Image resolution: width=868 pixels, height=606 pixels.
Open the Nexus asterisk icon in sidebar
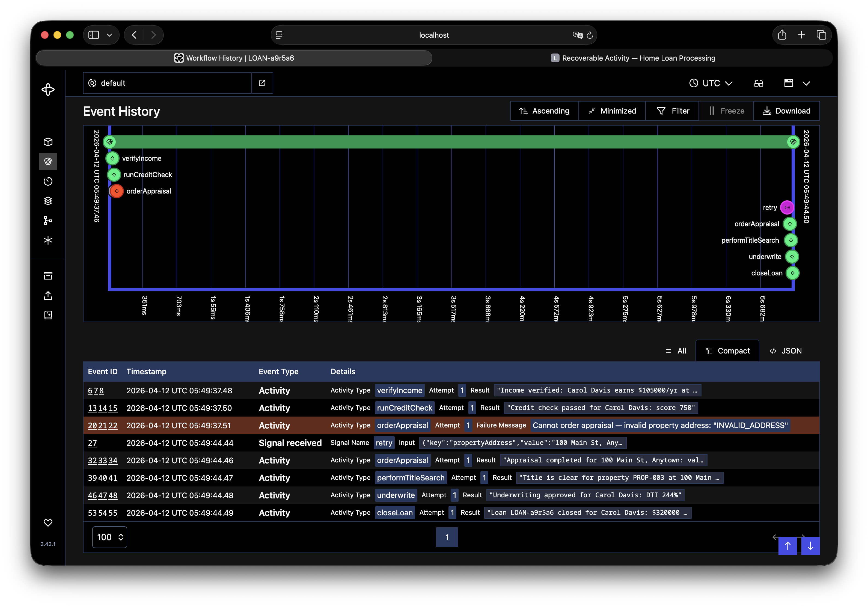48,240
